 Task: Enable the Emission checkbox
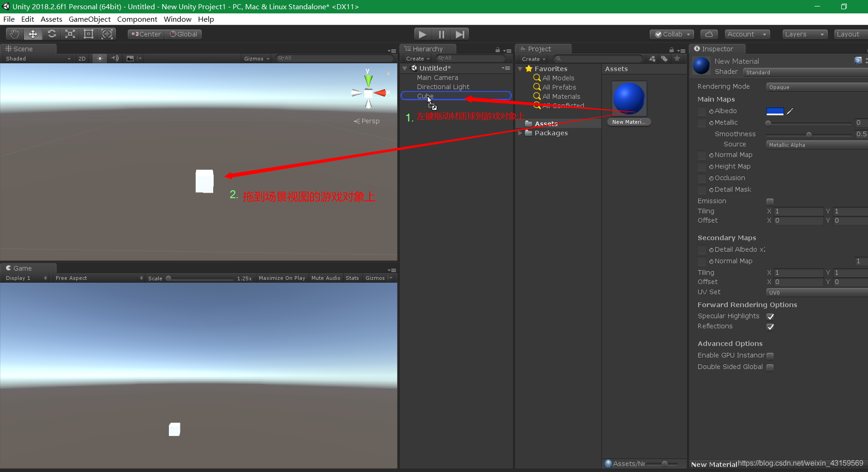(770, 201)
